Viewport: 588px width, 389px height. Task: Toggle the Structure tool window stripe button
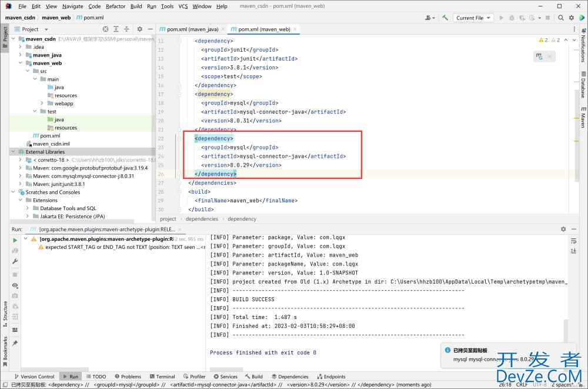[5, 314]
